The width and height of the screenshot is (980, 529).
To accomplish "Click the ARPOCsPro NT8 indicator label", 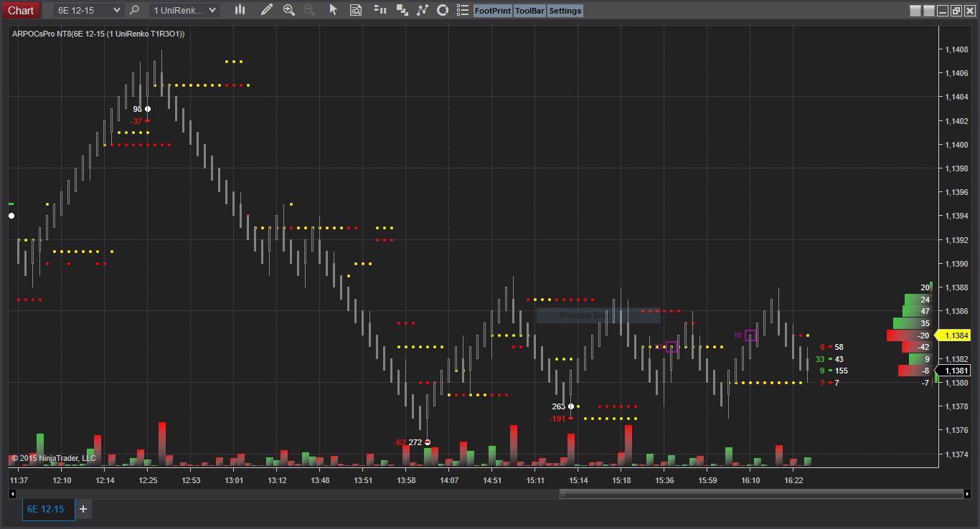I will [98, 34].
